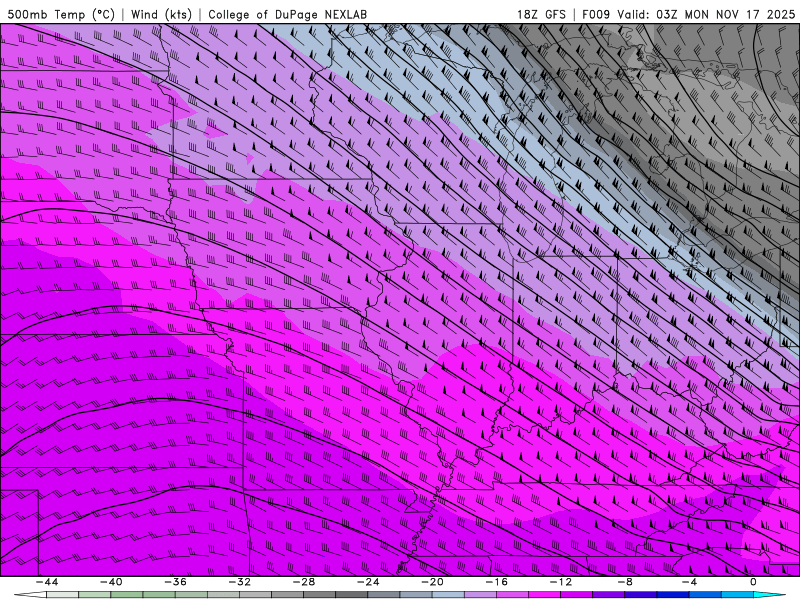The height and width of the screenshot is (600, 800).
Task: Click the -8 colorbar label
Action: [x=625, y=582]
